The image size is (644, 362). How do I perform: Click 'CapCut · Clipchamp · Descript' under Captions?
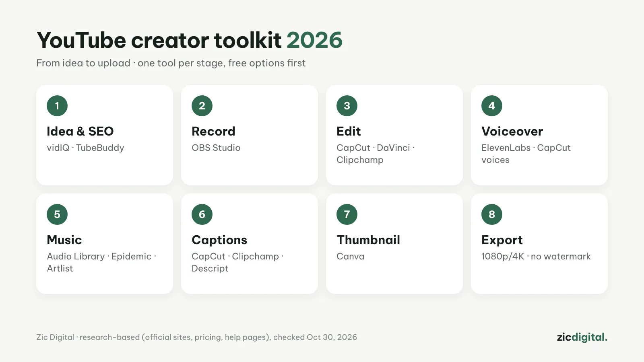click(237, 262)
